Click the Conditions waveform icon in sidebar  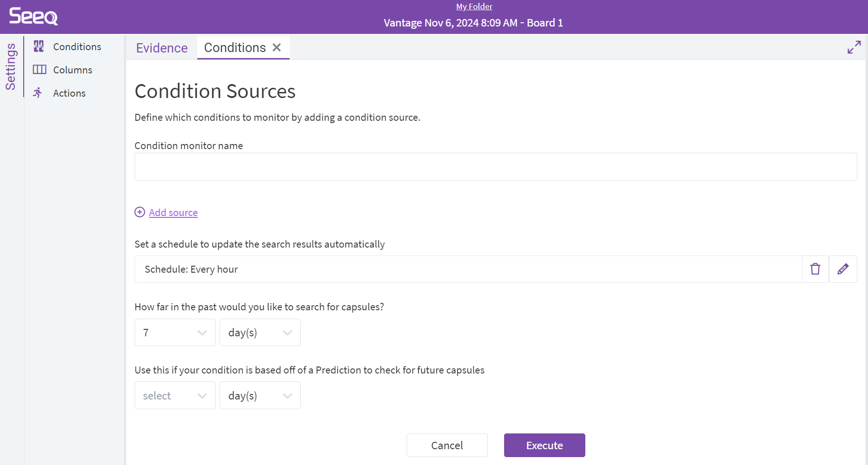39,46
